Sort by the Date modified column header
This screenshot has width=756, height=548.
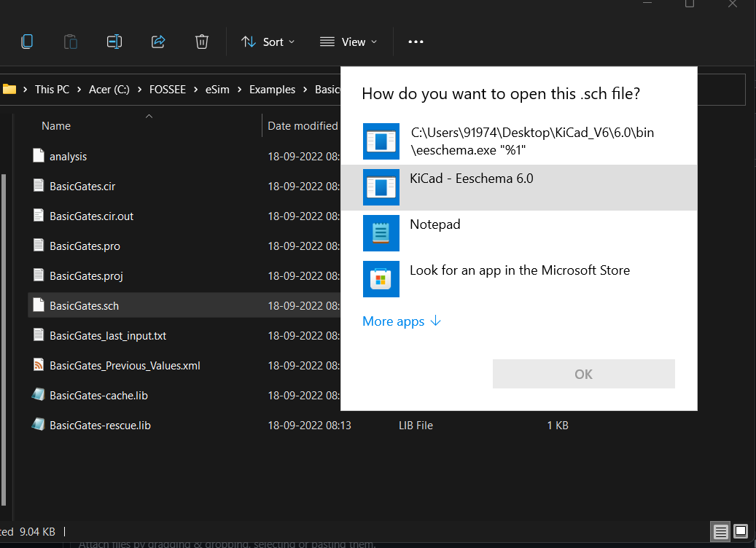coord(303,126)
